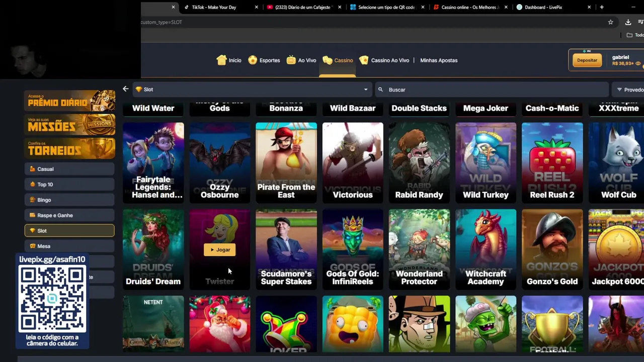This screenshot has width=644, height=362.
Task: Open Esportes section
Action: click(x=264, y=60)
